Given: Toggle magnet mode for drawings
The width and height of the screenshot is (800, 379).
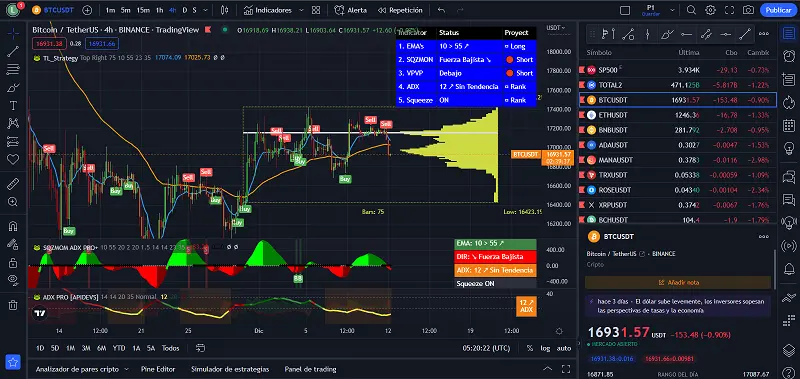Looking at the screenshot, I should click(13, 226).
